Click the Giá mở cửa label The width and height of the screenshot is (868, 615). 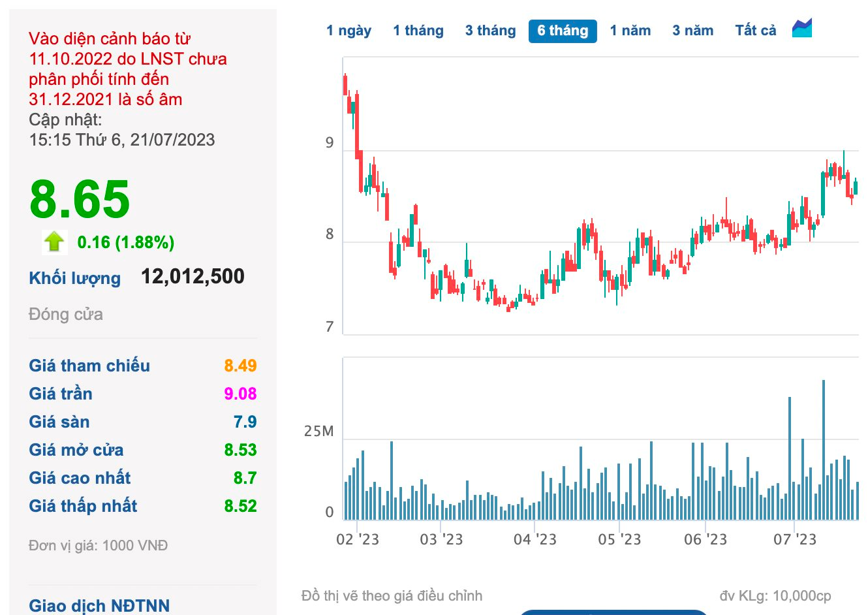click(x=76, y=450)
